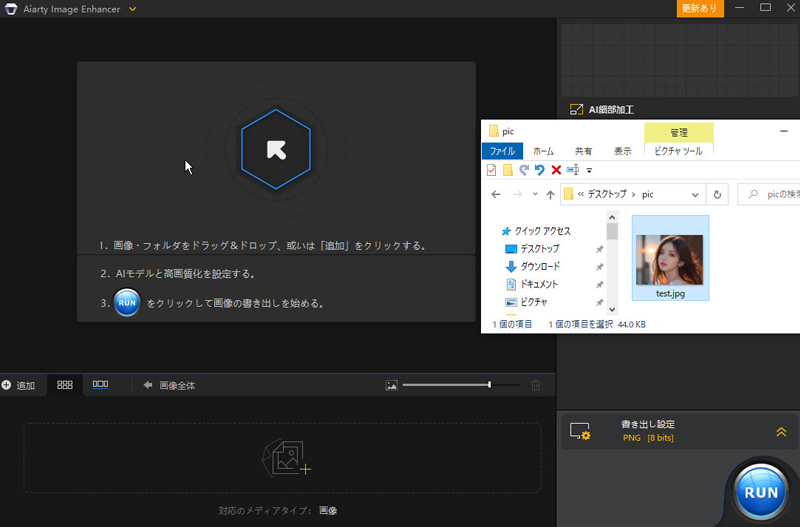Open the ホーム ribbon tab
This screenshot has width=800, height=527.
click(543, 151)
